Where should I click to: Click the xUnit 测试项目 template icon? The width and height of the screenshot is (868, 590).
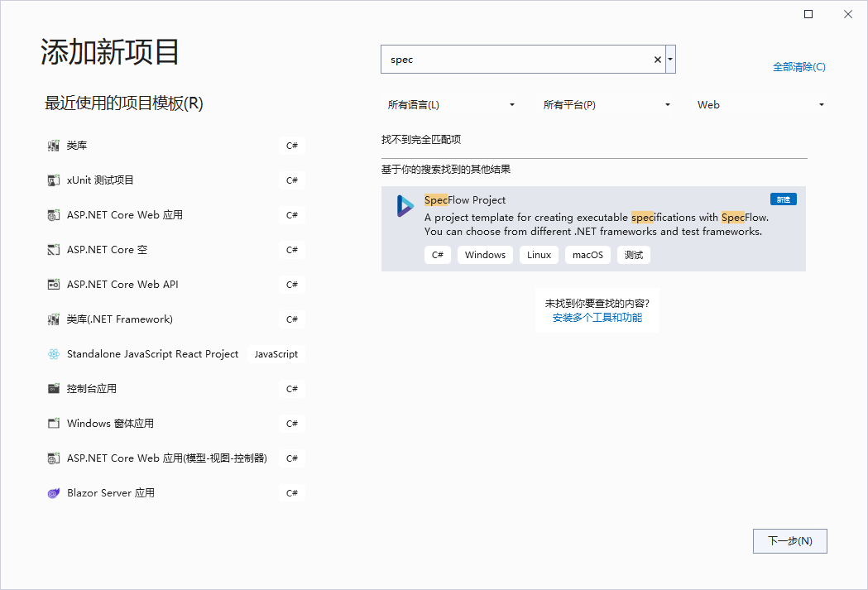(x=53, y=180)
